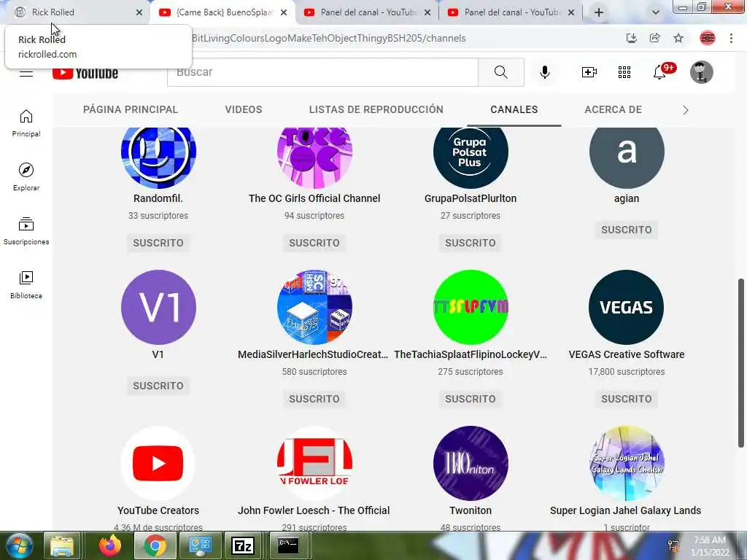This screenshot has height=560, width=747.
Task: Click SUSCRITO under agian
Action: [x=627, y=230]
